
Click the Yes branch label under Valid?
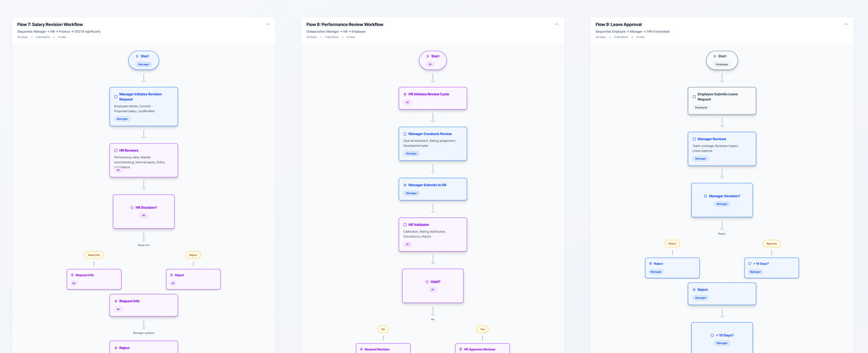click(x=482, y=329)
